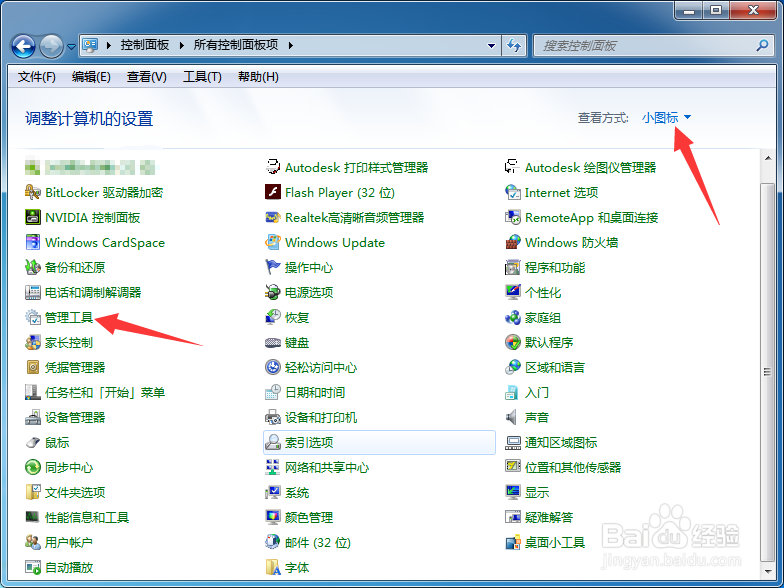Screen dimensions: 784x588
Task: Click the 桌面小工具 icon
Action: [512, 542]
